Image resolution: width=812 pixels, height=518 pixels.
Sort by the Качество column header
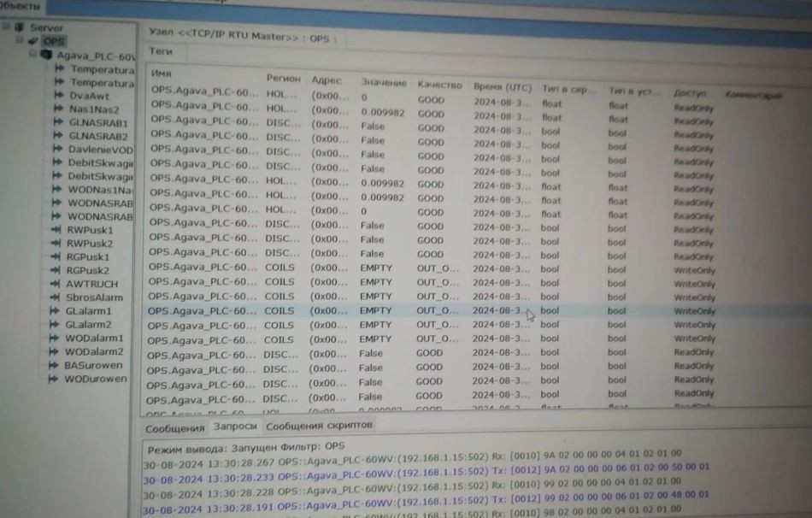[x=439, y=85]
